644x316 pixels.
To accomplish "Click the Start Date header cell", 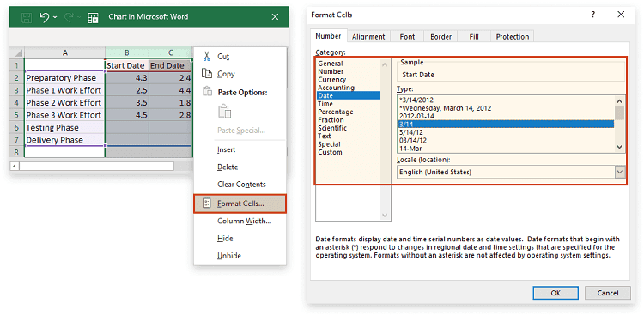I will 127,65.
